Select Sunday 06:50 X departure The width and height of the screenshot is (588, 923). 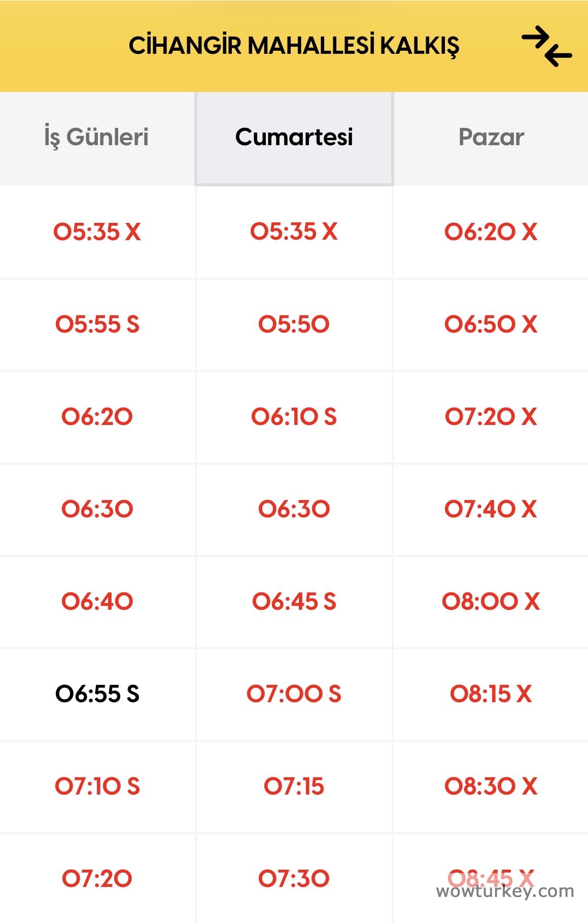point(491,324)
